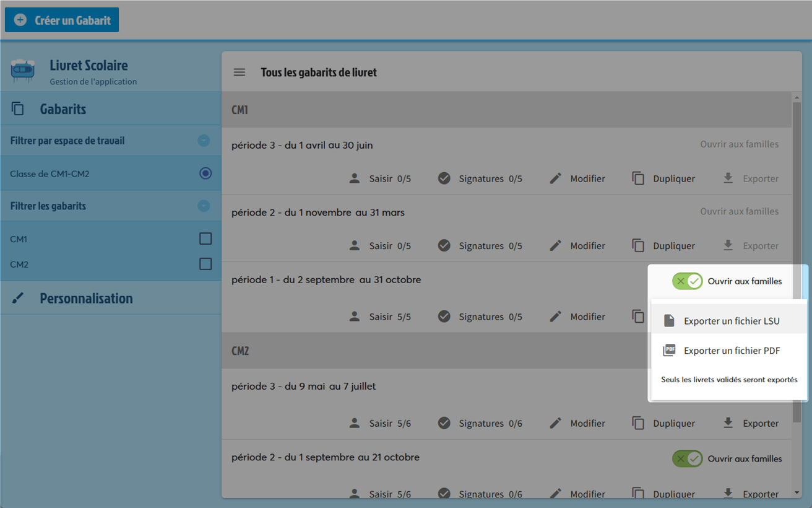The image size is (812, 508).
Task: Collapse Filtrer par espace de travail section
Action: (x=204, y=141)
